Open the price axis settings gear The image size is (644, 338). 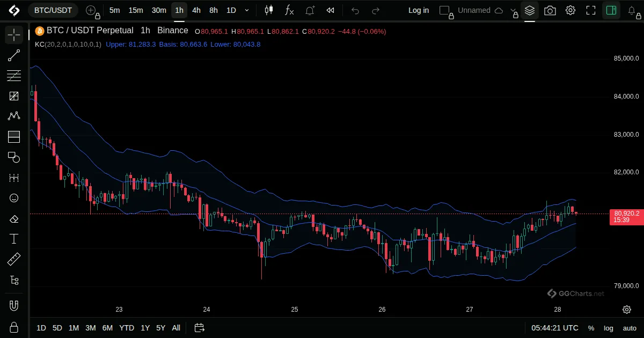tap(627, 310)
